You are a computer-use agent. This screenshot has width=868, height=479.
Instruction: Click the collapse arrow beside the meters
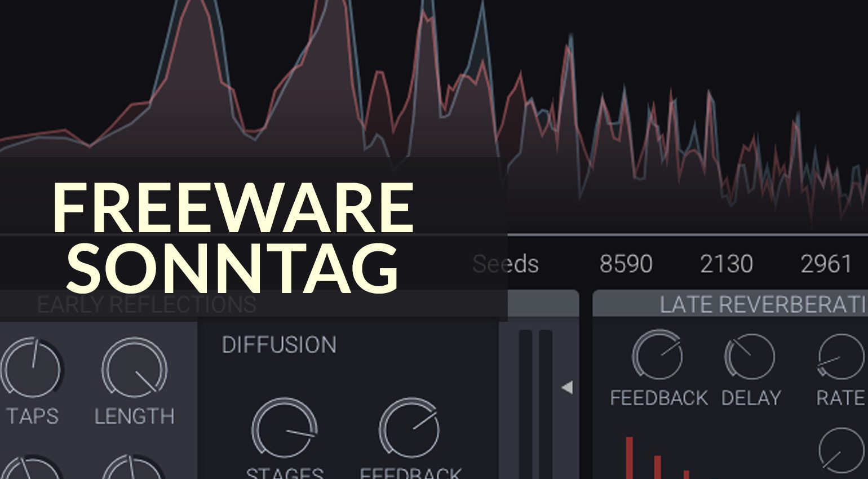click(x=567, y=387)
